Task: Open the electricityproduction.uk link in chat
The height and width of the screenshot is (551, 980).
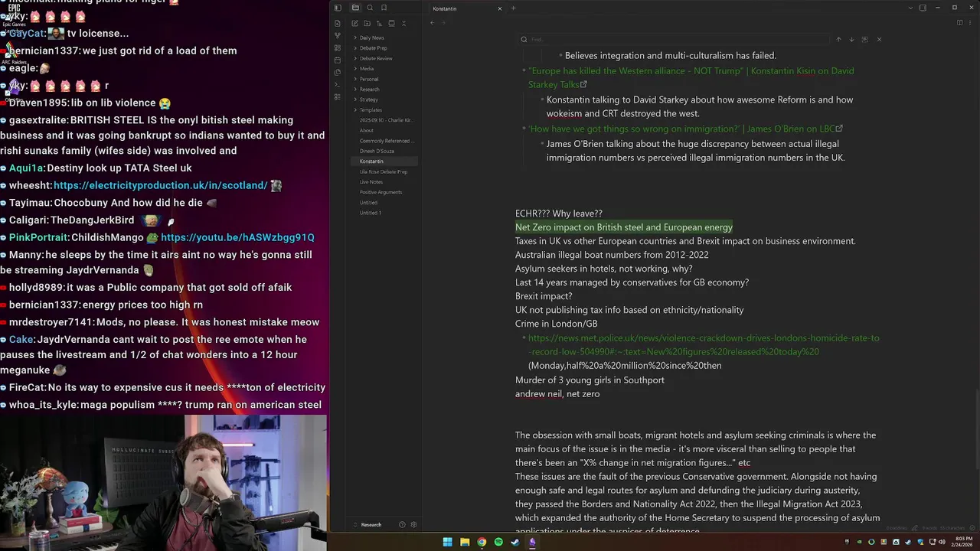Action: click(x=161, y=185)
